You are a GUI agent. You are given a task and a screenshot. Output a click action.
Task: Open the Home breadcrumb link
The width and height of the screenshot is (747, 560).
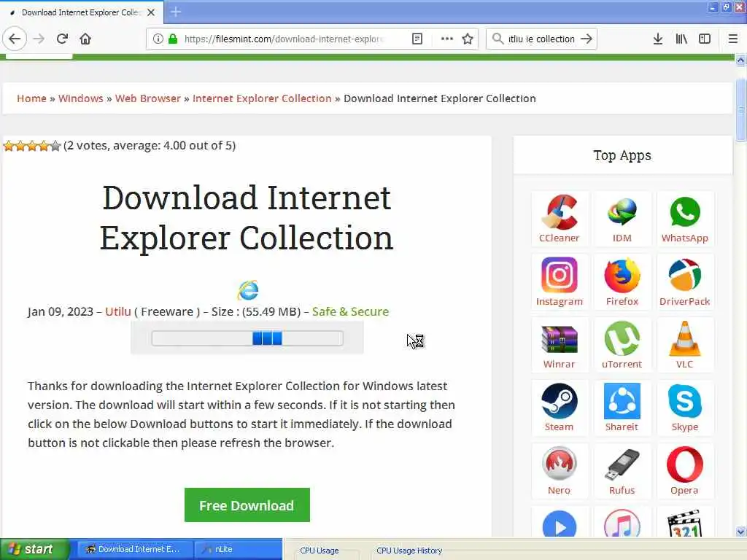[31, 98]
